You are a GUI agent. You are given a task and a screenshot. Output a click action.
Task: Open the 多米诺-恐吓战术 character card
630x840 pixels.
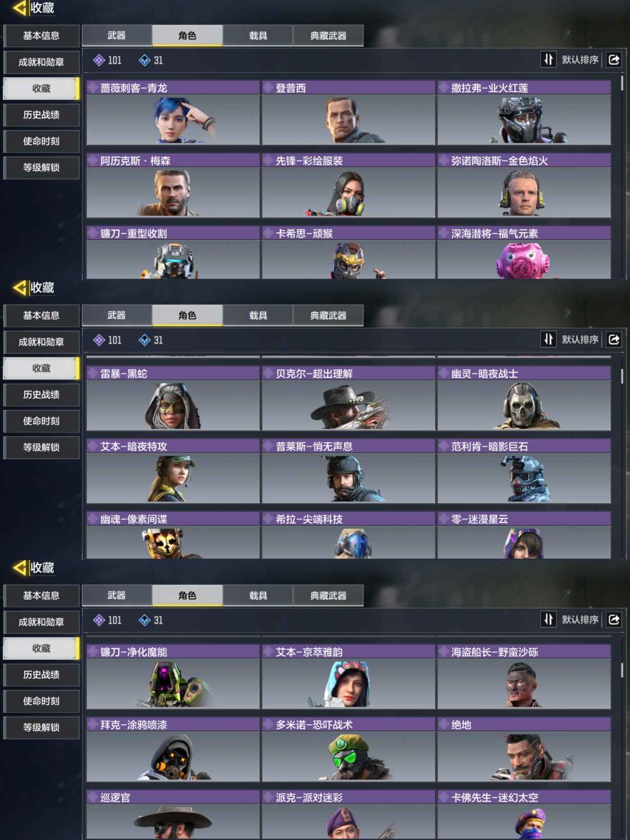click(x=349, y=749)
